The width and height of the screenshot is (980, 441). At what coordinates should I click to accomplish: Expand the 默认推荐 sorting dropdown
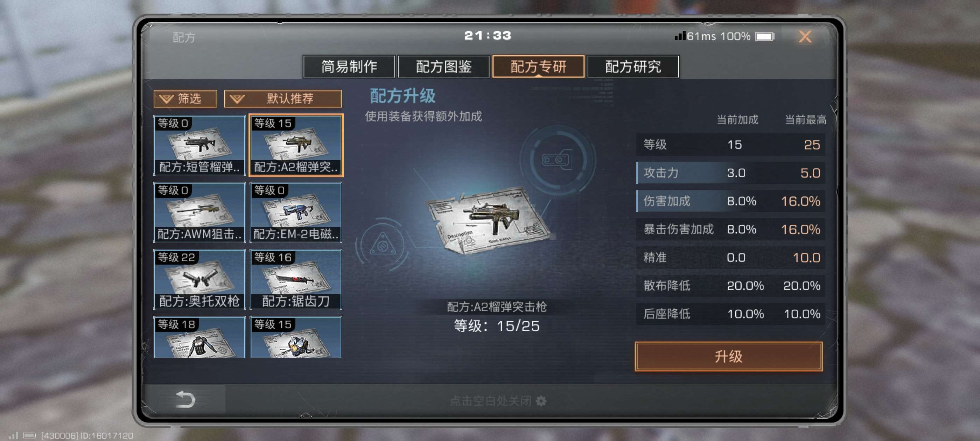click(x=283, y=99)
